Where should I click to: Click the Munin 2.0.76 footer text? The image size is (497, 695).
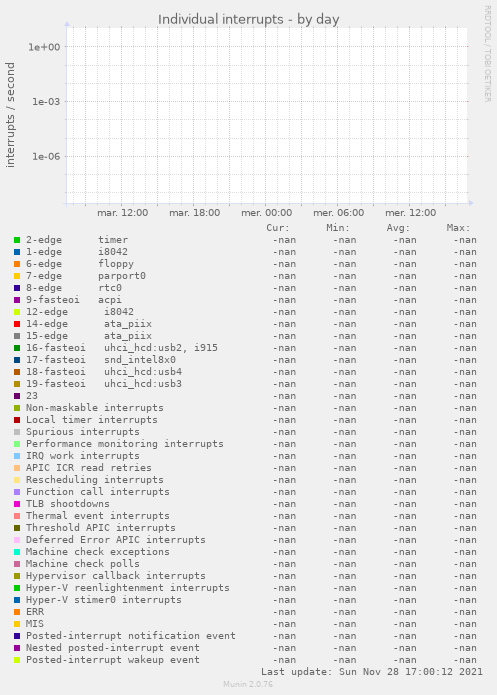point(248,684)
